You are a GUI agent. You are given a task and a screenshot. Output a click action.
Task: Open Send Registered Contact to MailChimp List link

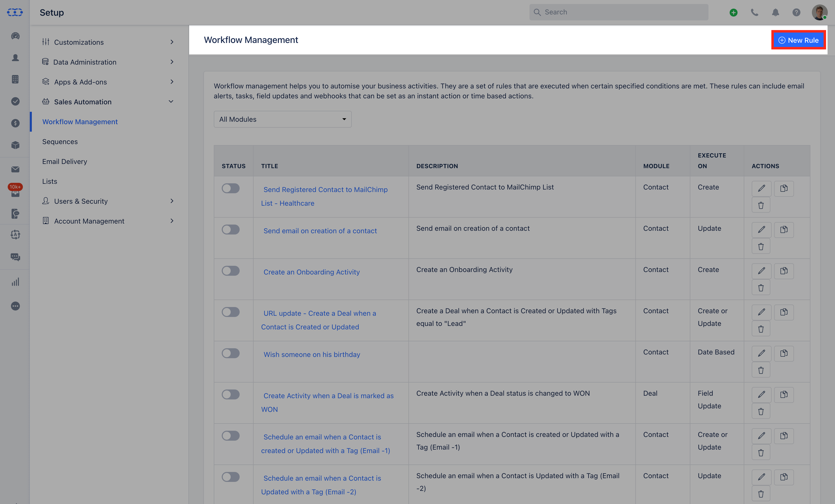coord(324,196)
